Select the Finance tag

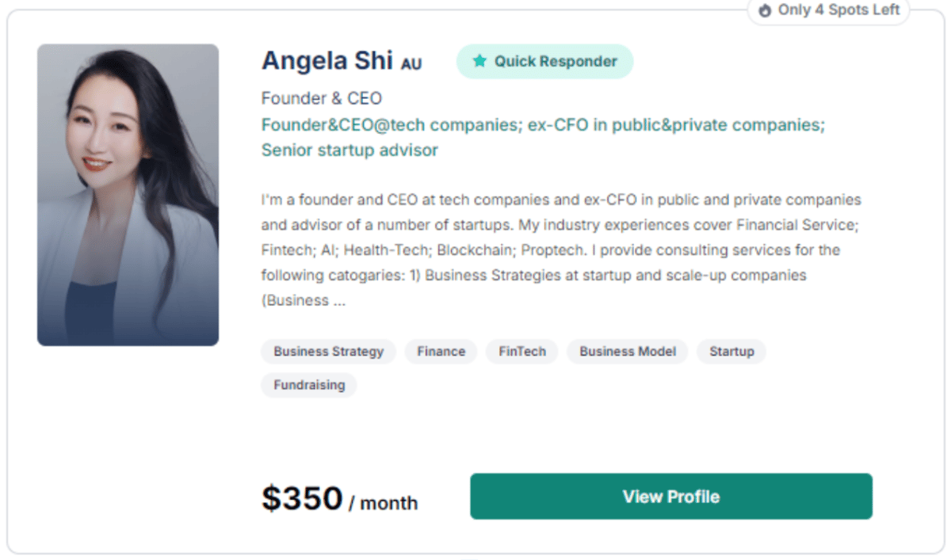(441, 352)
